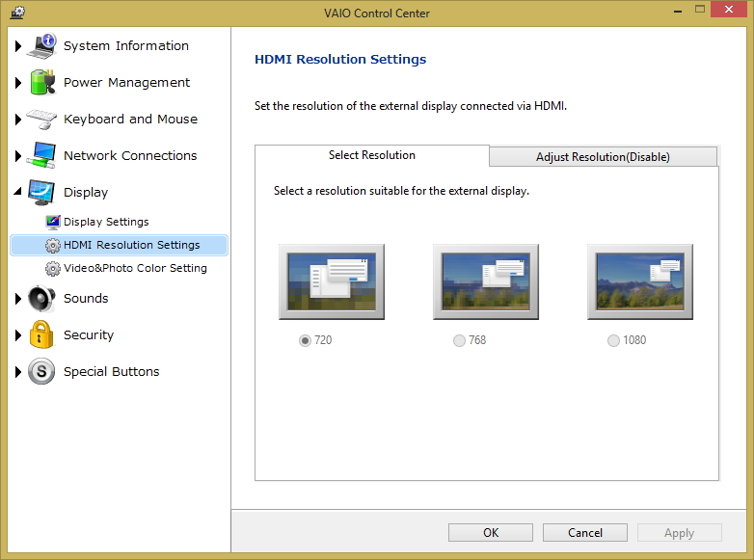
Task: Click the Display category label
Action: click(x=86, y=192)
